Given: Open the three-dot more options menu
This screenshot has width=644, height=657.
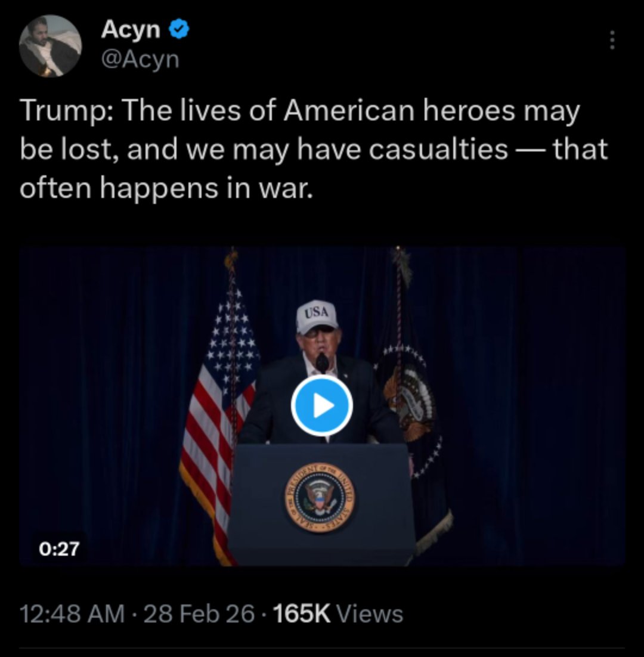Looking at the screenshot, I should [612, 40].
